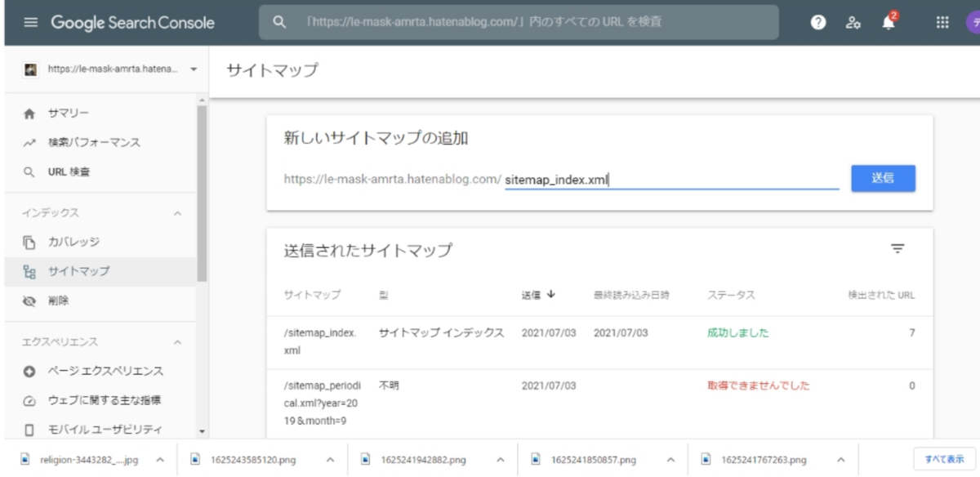Open the property selector dropdown
980x477 pixels.
coord(109,69)
